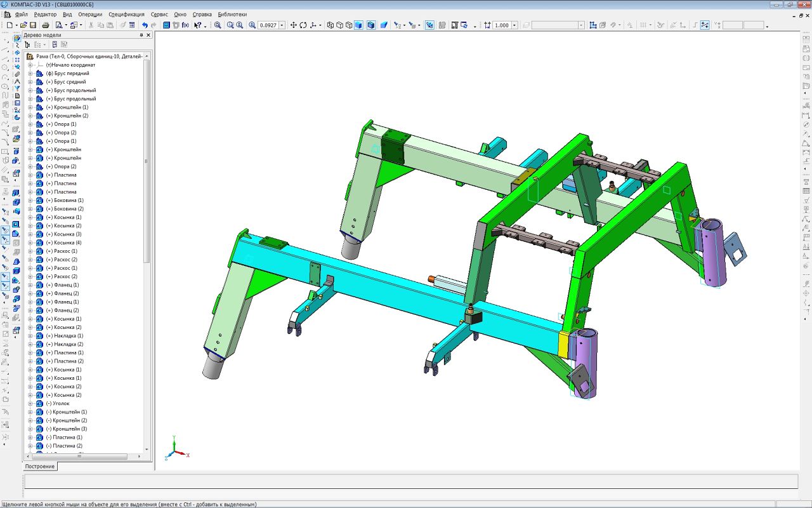Click the Undo arrow icon
This screenshot has width=812, height=508.
(x=145, y=25)
